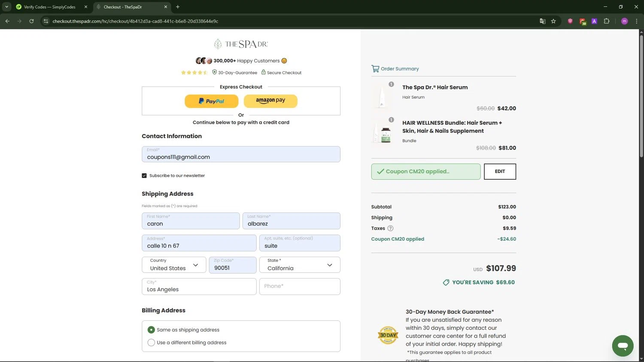The height and width of the screenshot is (362, 644).
Task: Pay with PayPal express button
Action: (211, 101)
